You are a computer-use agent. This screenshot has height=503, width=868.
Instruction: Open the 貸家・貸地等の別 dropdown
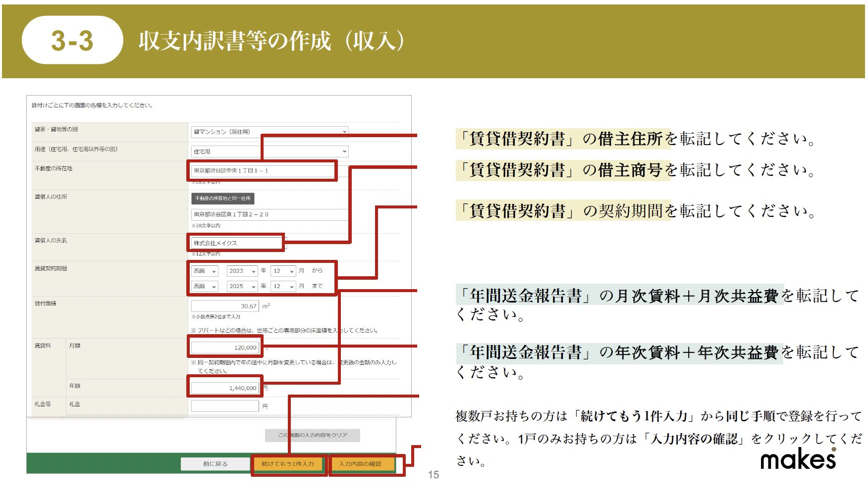270,132
